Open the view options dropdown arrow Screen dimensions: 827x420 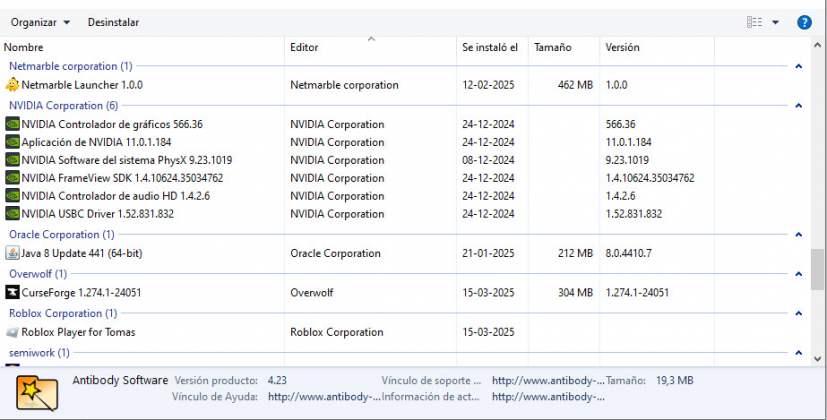point(775,22)
